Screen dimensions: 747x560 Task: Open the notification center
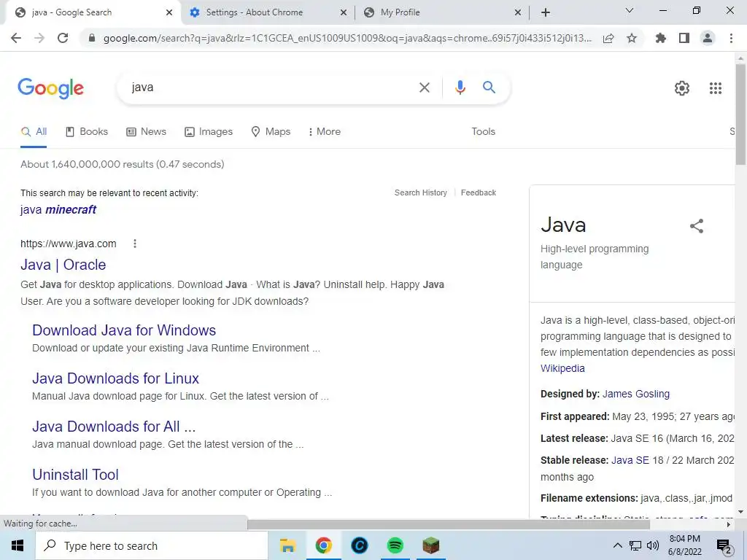[x=724, y=546]
